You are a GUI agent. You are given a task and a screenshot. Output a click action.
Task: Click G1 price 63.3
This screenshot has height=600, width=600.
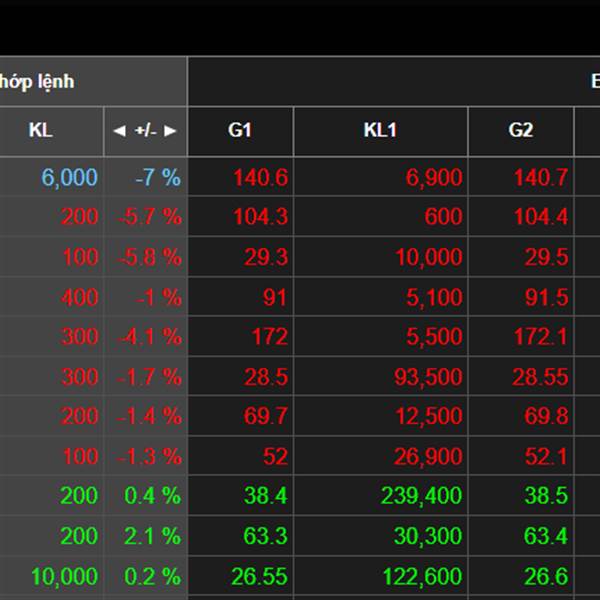tap(266, 536)
